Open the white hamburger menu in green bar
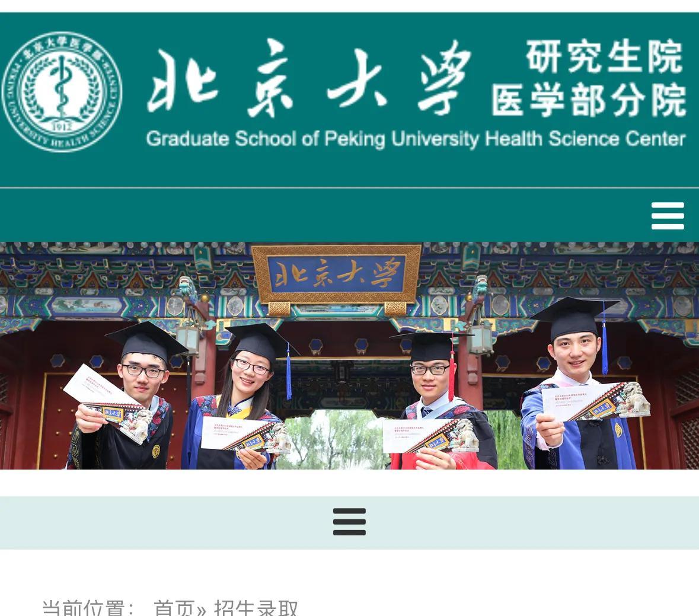Screen dimensions: 699x616 [x=668, y=216]
